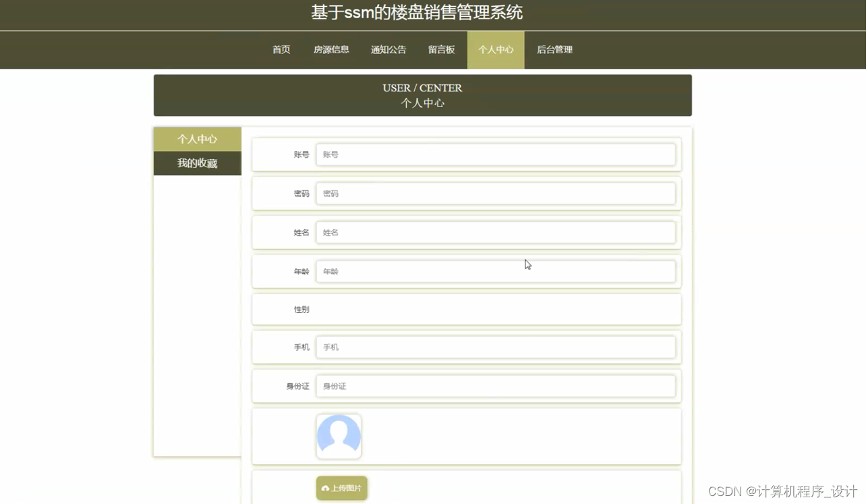Click the 年龄 field label

(x=301, y=272)
